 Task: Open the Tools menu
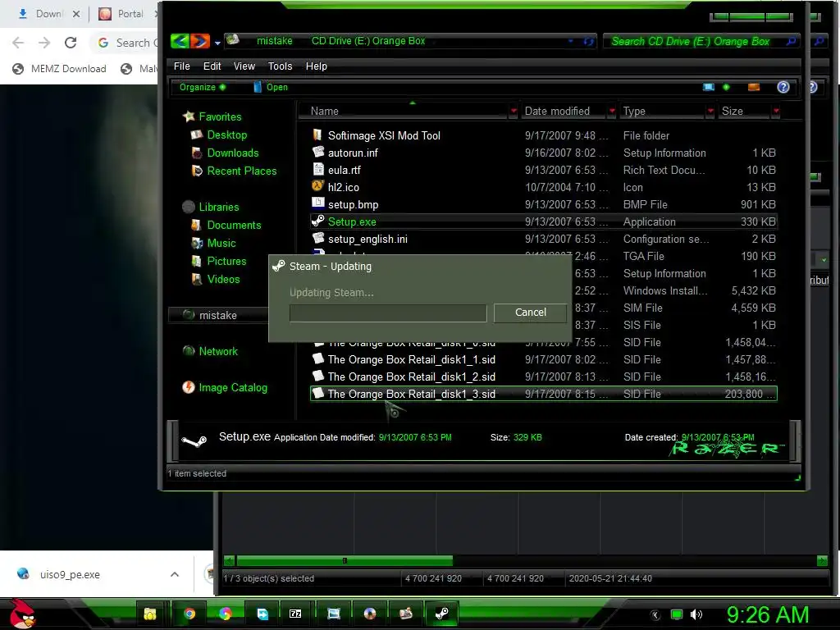point(281,66)
